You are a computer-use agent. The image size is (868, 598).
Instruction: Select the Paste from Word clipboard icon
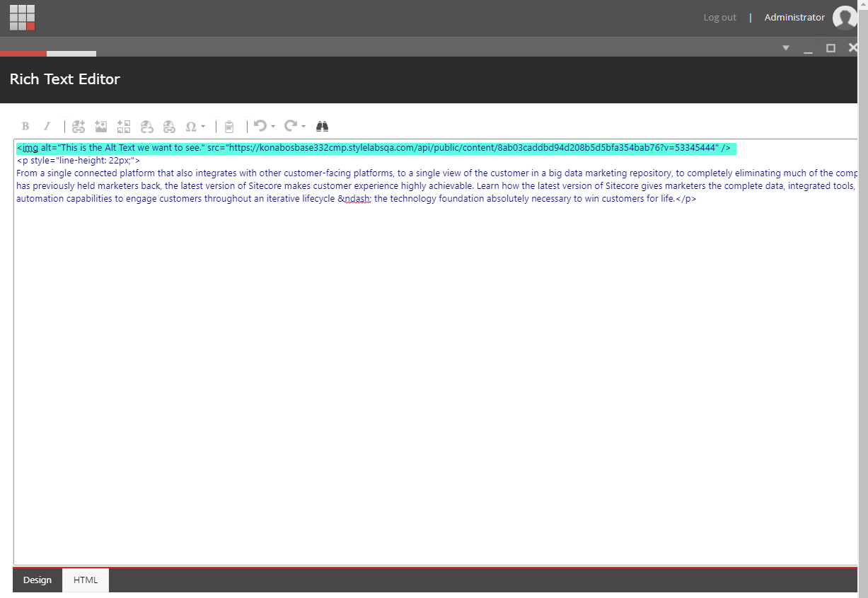point(229,127)
